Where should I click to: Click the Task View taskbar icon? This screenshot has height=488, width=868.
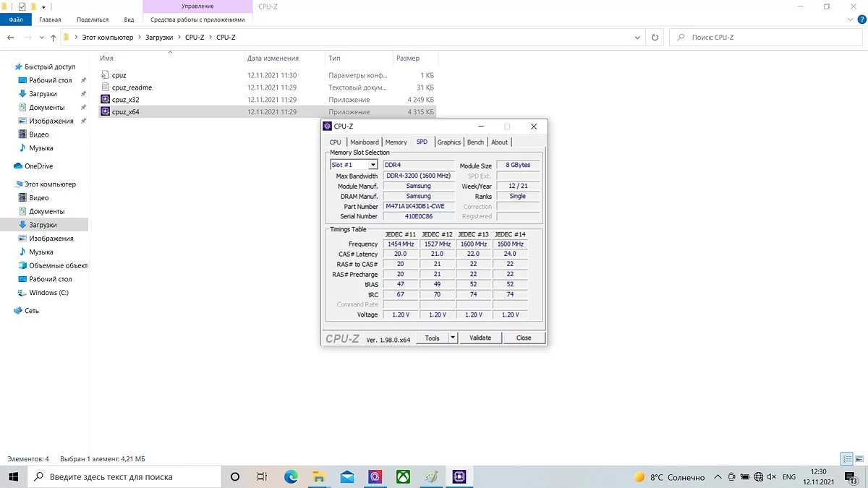coord(263,477)
